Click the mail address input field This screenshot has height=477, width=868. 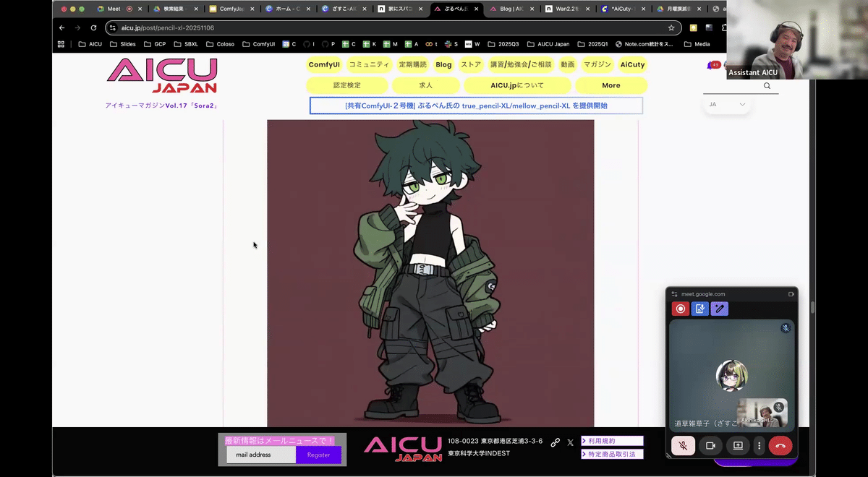pyautogui.click(x=261, y=455)
